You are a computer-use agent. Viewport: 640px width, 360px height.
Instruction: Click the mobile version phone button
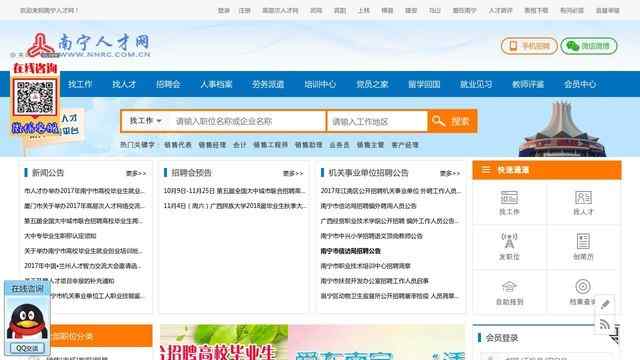[529, 46]
